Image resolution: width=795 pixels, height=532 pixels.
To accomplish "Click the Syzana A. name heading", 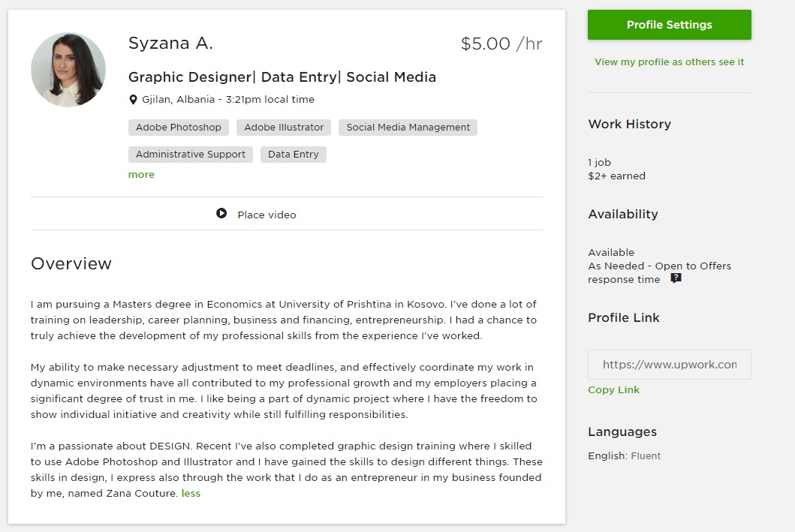I will [171, 43].
